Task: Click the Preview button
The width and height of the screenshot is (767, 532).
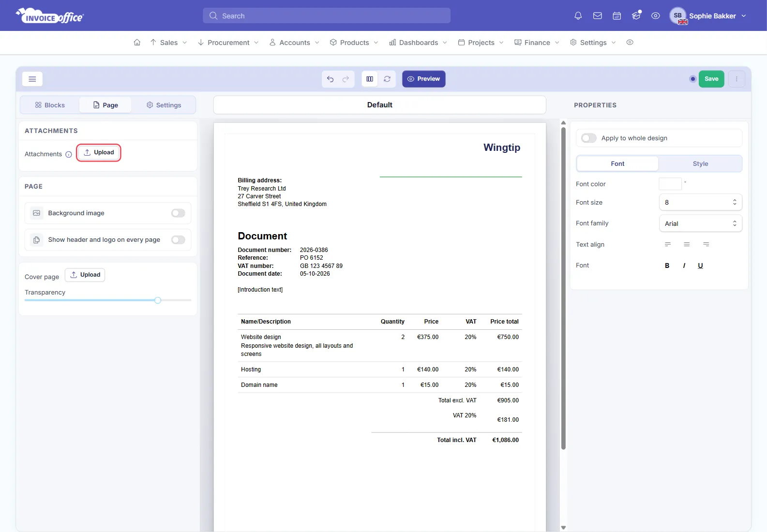Action: (423, 79)
